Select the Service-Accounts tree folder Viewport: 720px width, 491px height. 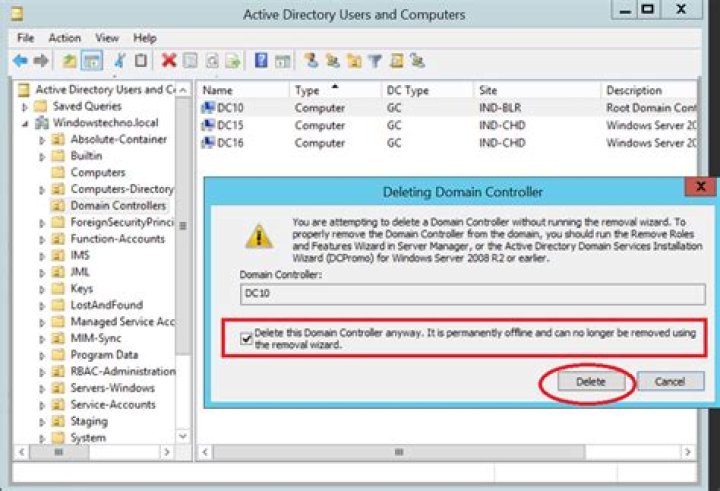[x=112, y=405]
